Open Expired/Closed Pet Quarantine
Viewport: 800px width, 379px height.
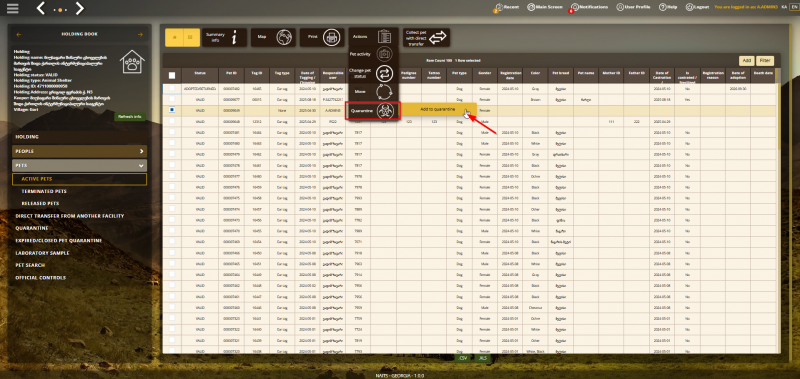[59, 241]
